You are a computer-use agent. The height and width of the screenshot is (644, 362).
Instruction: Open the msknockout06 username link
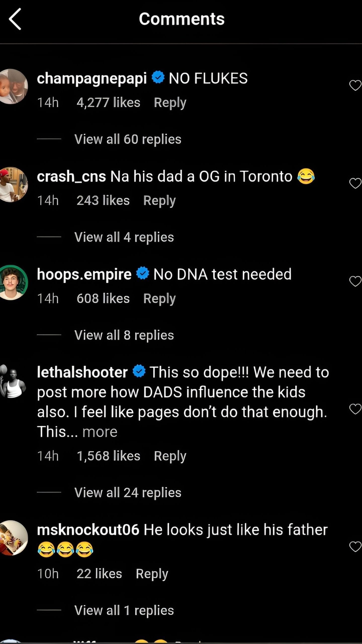tap(88, 530)
